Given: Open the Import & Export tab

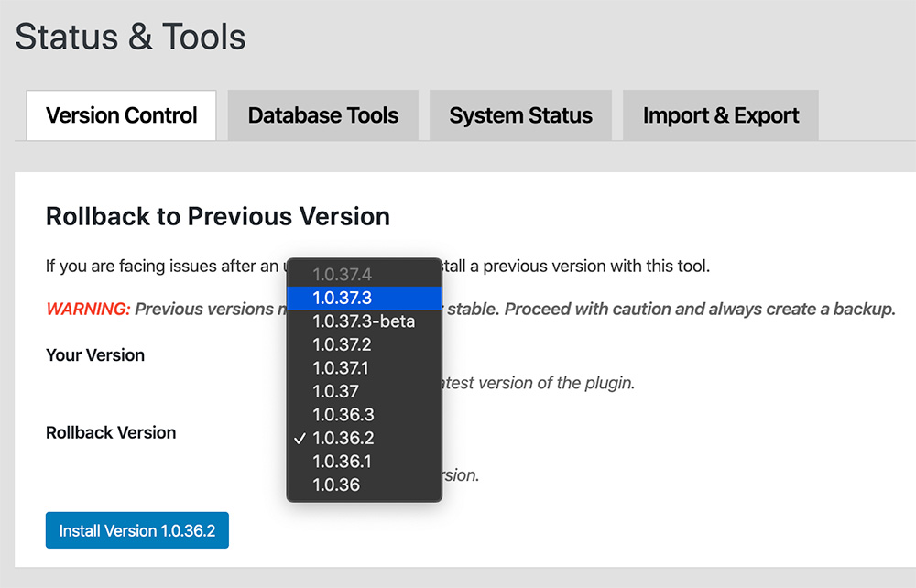Looking at the screenshot, I should (x=721, y=115).
